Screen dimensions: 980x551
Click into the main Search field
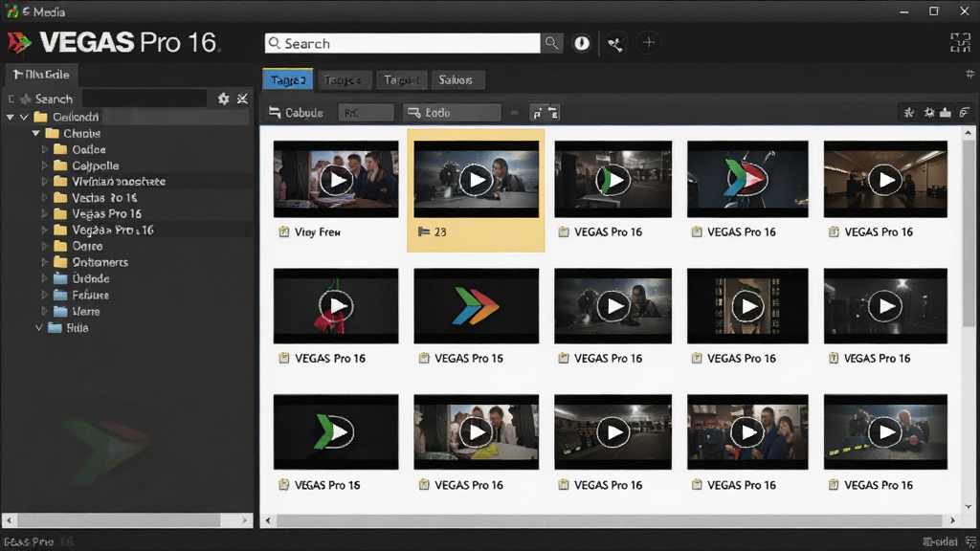tap(403, 43)
